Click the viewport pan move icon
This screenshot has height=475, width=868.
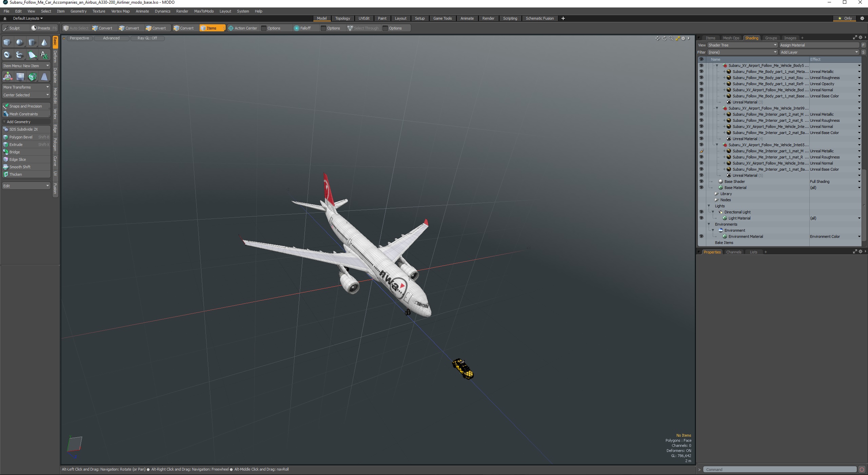point(657,38)
